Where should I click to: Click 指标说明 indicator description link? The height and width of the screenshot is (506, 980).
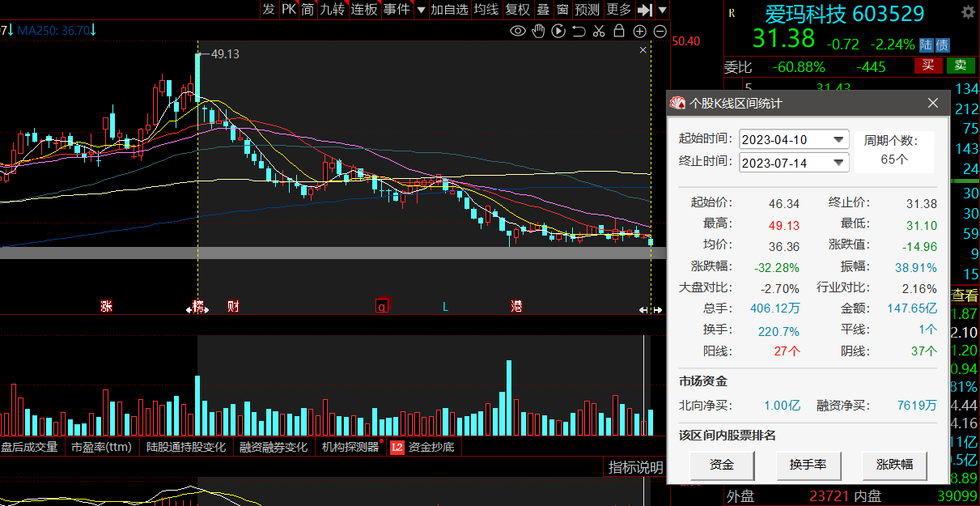[636, 467]
